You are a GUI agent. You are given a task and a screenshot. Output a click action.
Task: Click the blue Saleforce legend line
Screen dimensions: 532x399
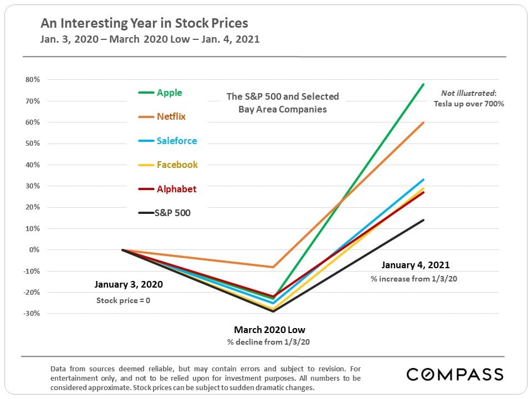pyautogui.click(x=146, y=141)
